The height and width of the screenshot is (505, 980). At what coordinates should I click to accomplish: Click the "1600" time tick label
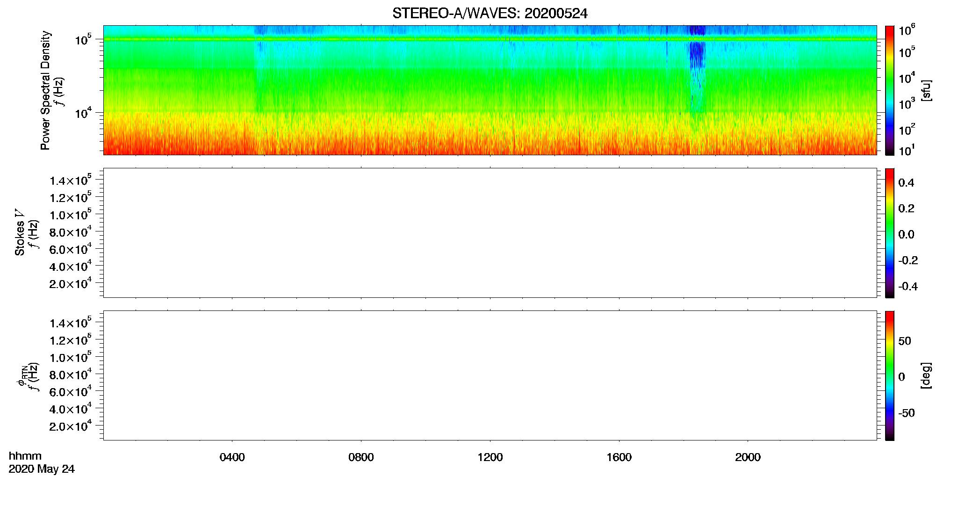pos(619,457)
